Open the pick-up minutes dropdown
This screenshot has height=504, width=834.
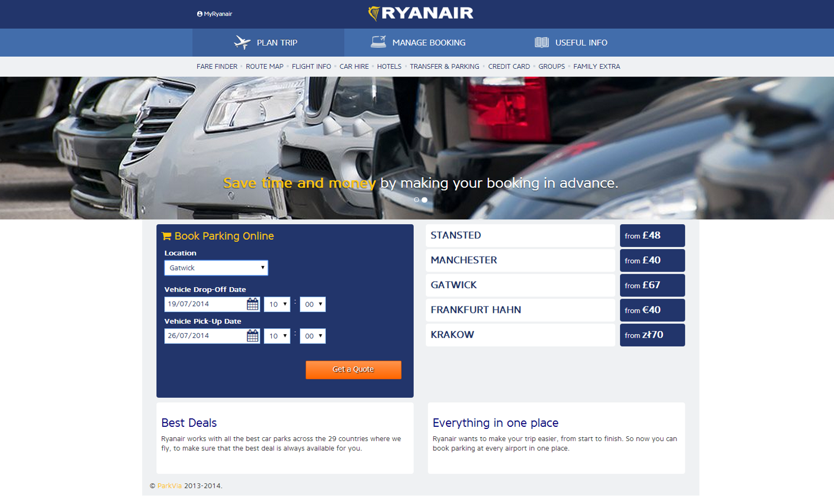[x=312, y=336]
